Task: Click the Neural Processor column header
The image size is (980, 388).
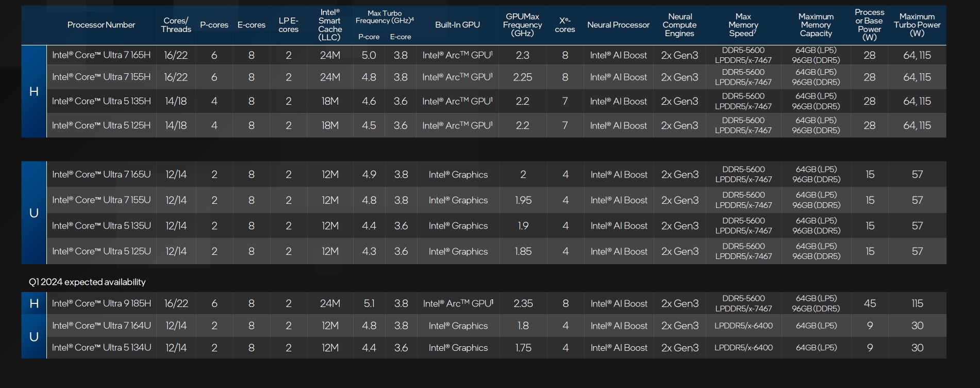Action: [x=618, y=25]
